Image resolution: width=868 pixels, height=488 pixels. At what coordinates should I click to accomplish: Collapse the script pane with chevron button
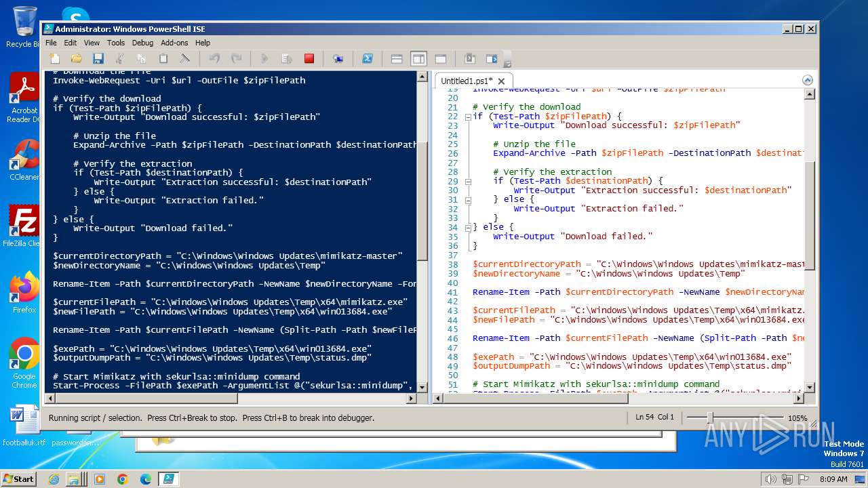click(808, 79)
